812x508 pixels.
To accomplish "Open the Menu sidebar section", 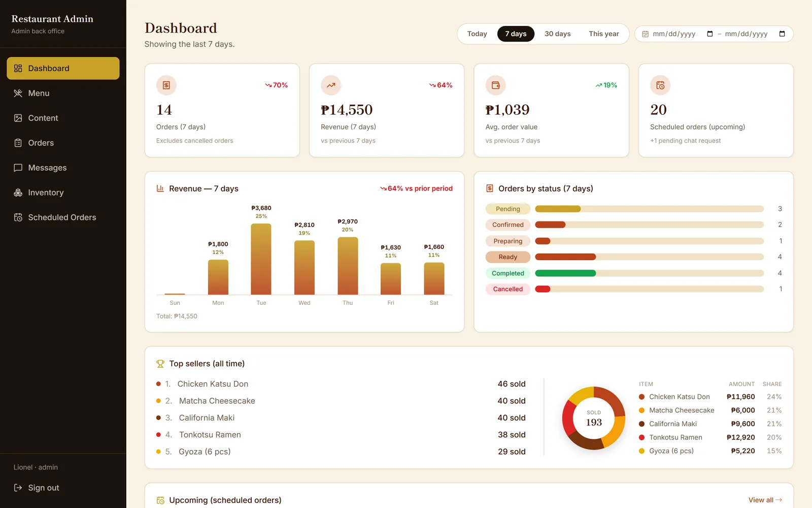I will tap(63, 93).
